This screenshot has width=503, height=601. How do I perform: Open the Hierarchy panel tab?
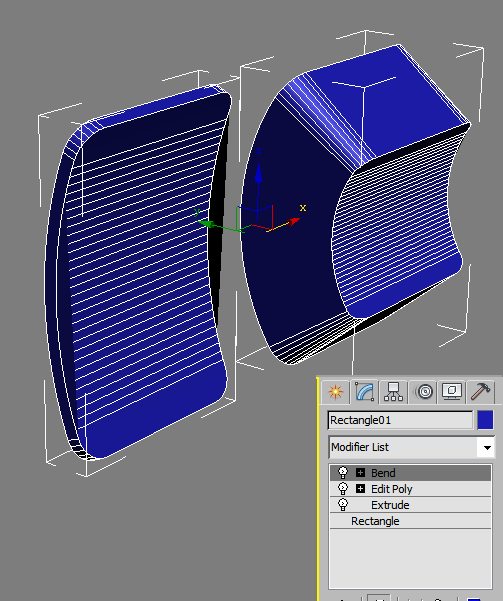393,392
